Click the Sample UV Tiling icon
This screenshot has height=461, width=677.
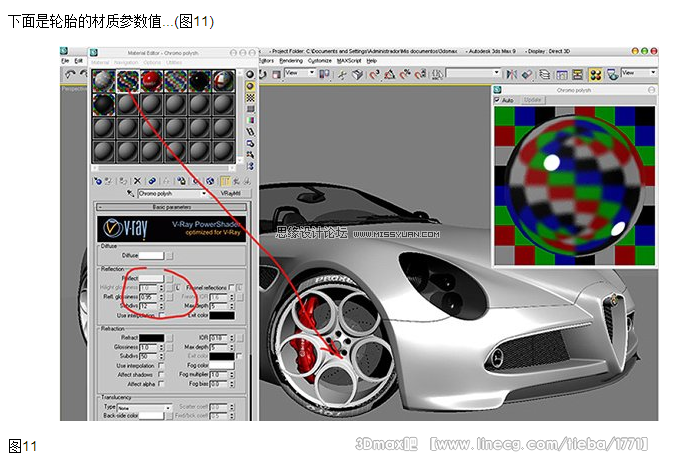click(x=250, y=109)
